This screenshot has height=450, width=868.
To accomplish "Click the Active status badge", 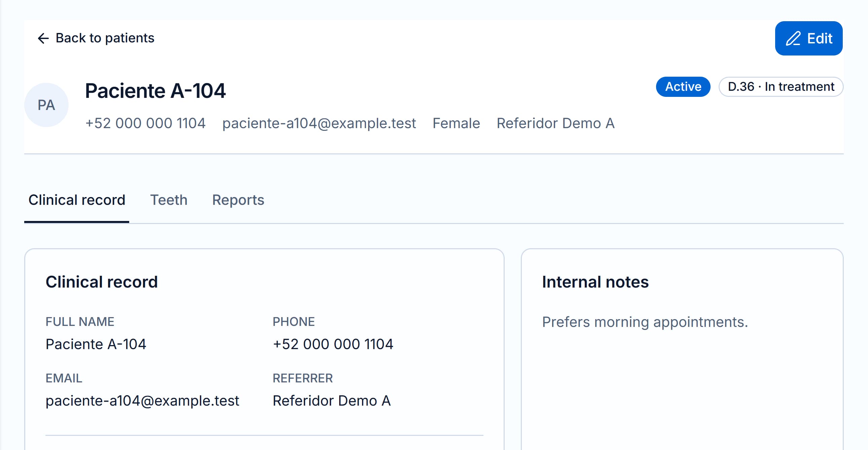I will pyautogui.click(x=683, y=86).
